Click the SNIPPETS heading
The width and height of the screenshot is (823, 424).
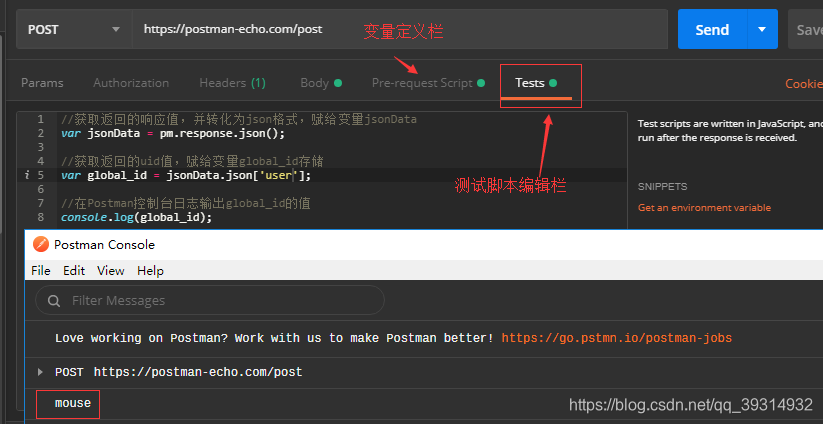pos(662,187)
